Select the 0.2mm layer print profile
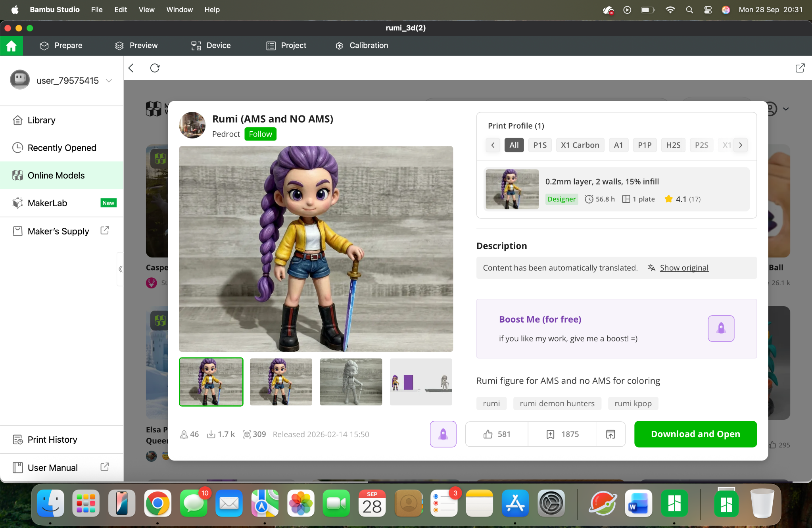The height and width of the screenshot is (528, 812). [616, 189]
